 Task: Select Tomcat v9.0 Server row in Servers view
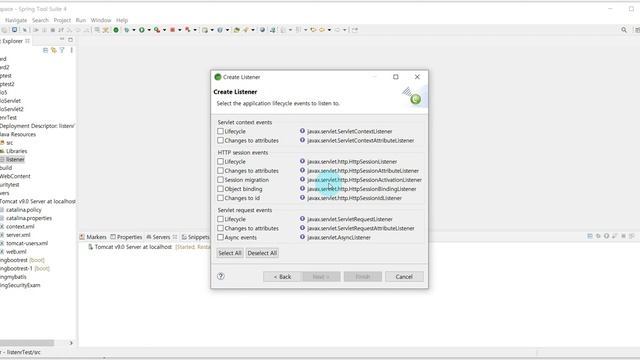(133, 247)
